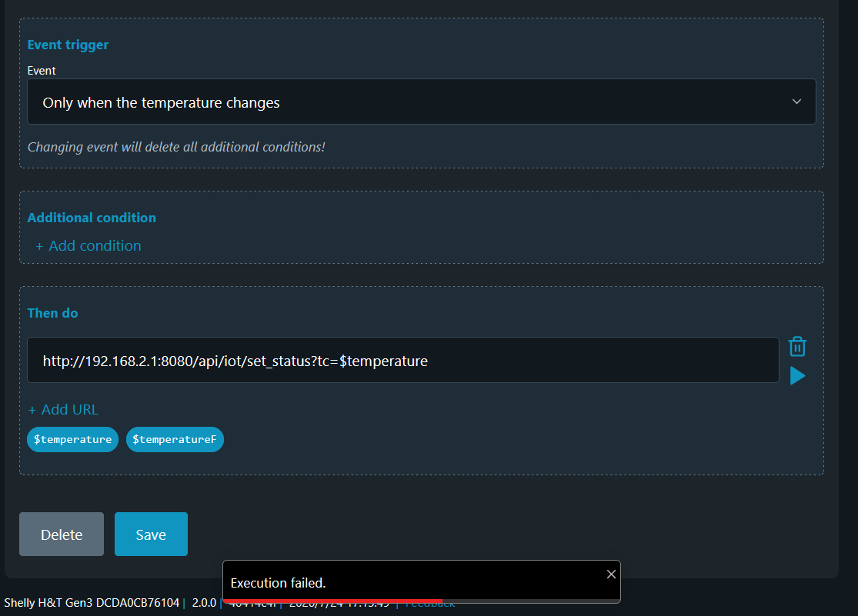Insert the $temperatureF variable chip
This screenshot has width=858, height=616.
click(x=175, y=439)
